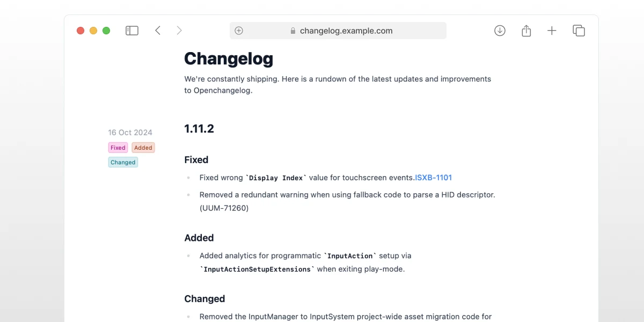Select the orange Added tag badge
The height and width of the screenshot is (322, 644).
[x=143, y=147]
